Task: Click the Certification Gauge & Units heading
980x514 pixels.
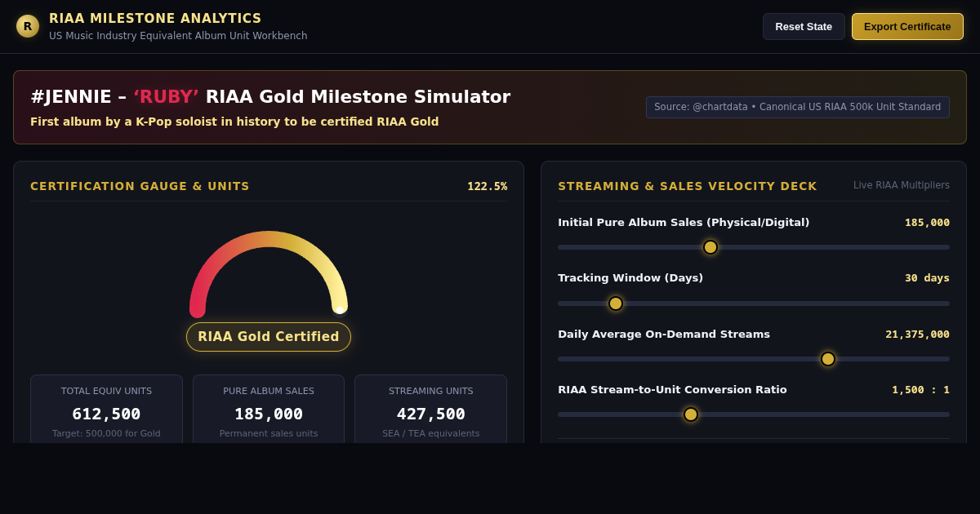Action: pyautogui.click(x=140, y=186)
